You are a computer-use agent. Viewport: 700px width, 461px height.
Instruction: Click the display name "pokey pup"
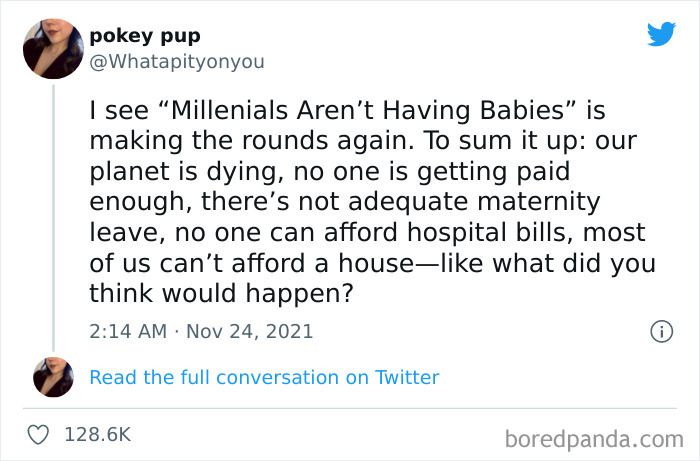(145, 36)
